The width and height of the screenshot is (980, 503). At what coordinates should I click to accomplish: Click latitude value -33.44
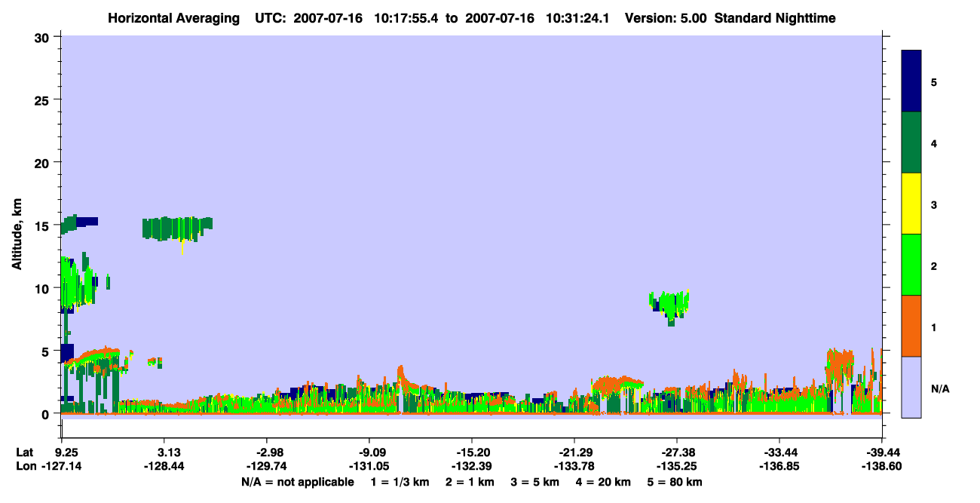coord(779,452)
